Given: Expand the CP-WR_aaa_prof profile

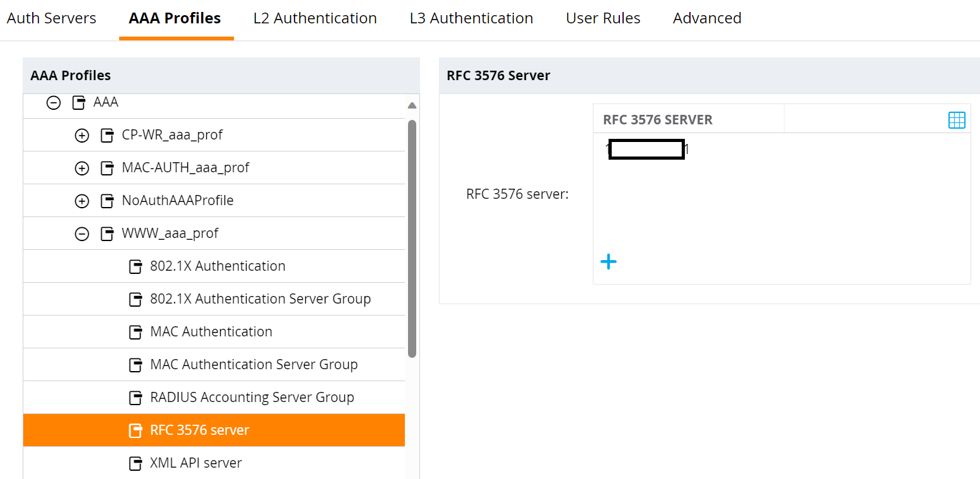Looking at the screenshot, I should click(82, 135).
